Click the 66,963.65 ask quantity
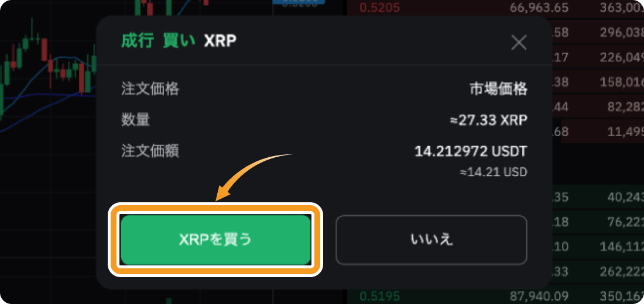Image resolution: width=644 pixels, height=304 pixels. click(x=539, y=8)
